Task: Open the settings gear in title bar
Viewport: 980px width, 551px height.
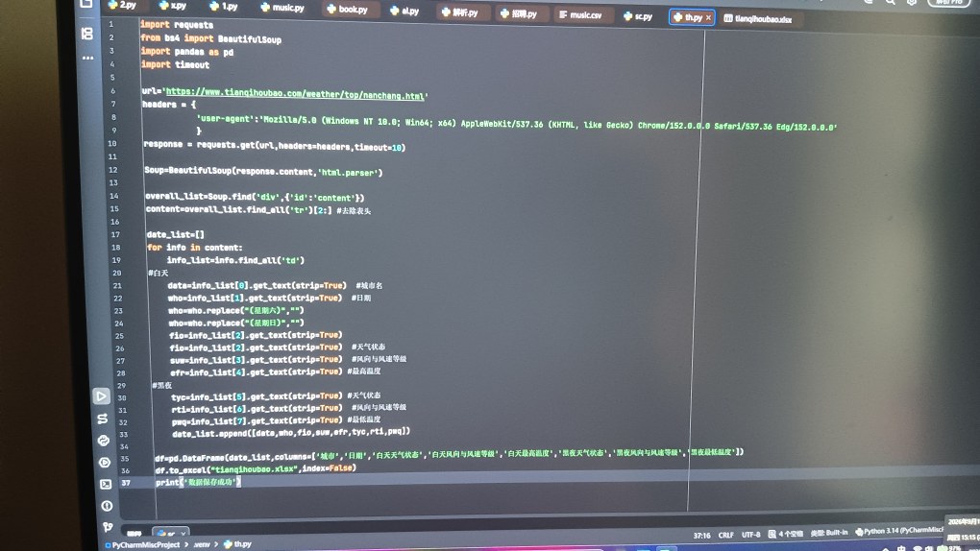Action: [912, 2]
